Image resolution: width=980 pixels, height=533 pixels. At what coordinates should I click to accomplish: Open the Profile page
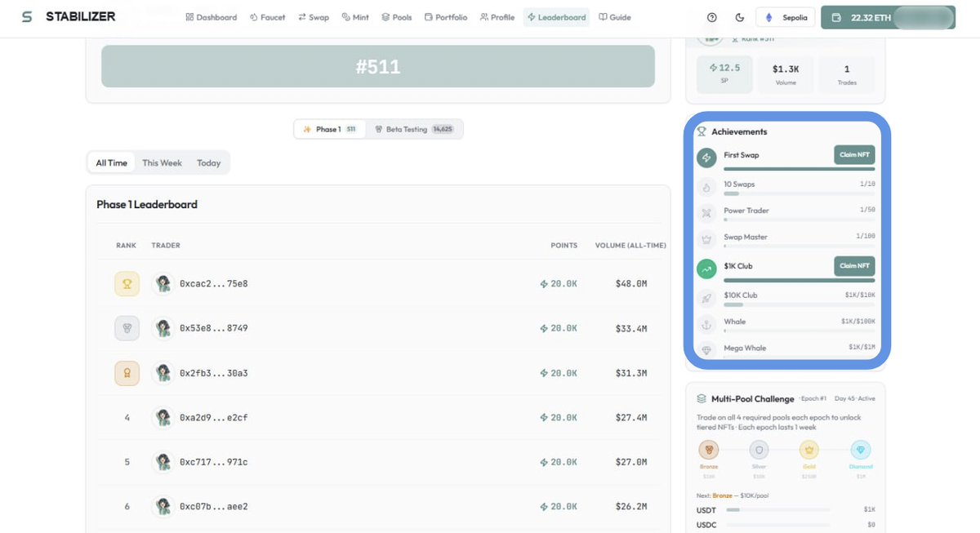[497, 17]
